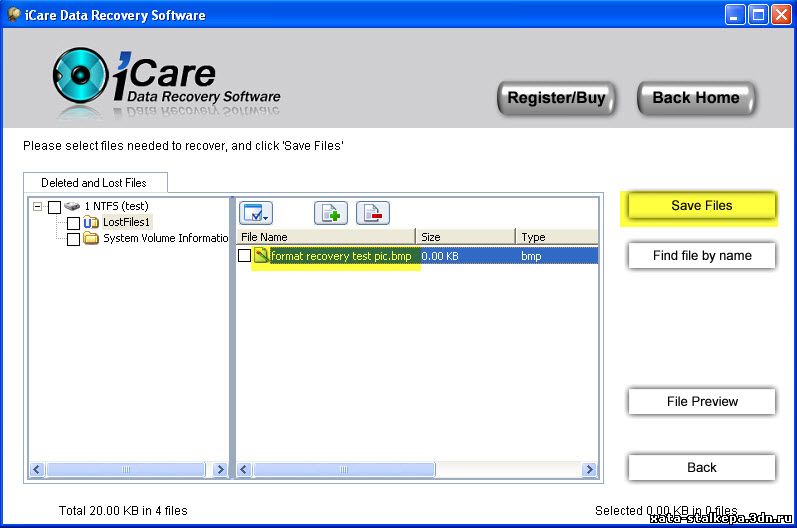
Task: Check the System Volume Information checkbox
Action: [x=73, y=239]
